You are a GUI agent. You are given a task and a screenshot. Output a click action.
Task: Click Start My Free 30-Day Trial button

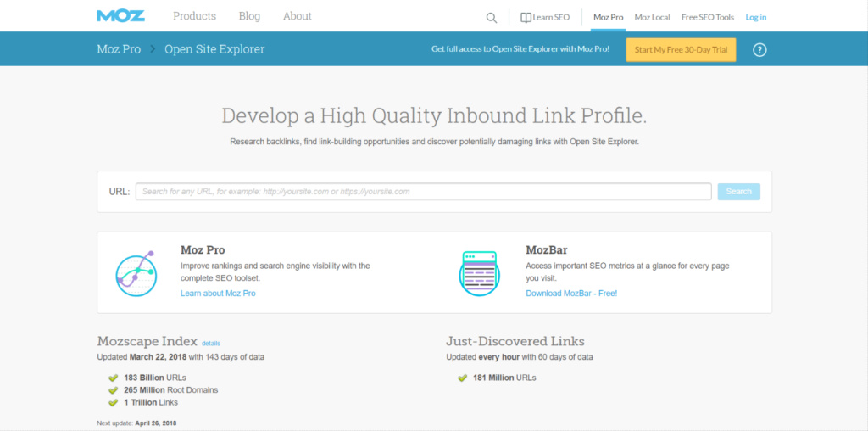[x=681, y=50]
